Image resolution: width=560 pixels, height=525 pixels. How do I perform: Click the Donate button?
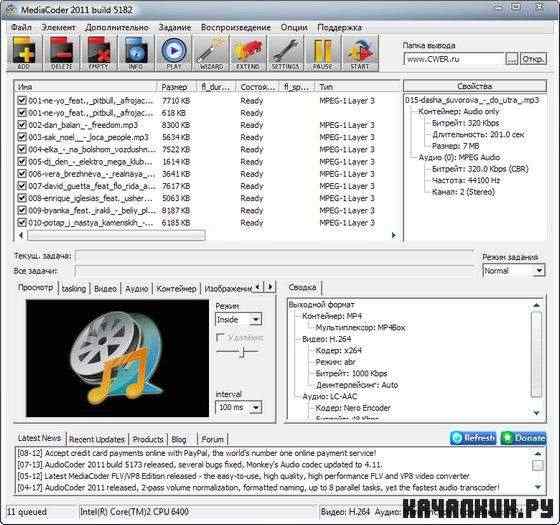pos(524,438)
